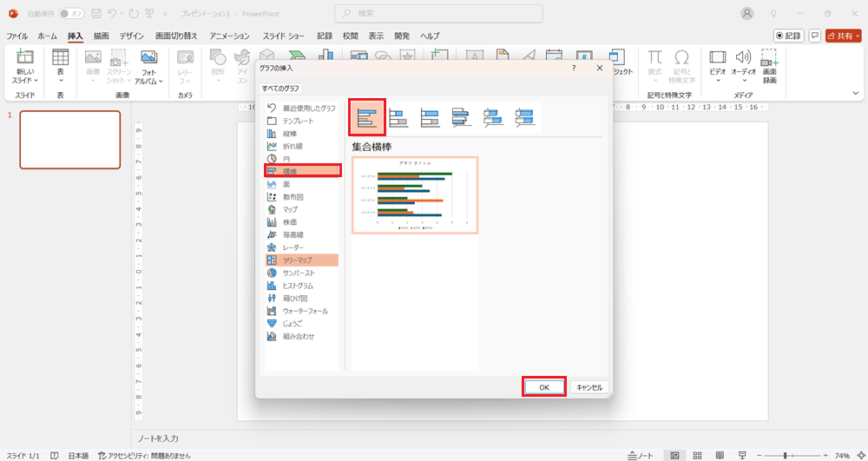
Task: Open the デザイン ribbon tab
Action: coord(132,36)
